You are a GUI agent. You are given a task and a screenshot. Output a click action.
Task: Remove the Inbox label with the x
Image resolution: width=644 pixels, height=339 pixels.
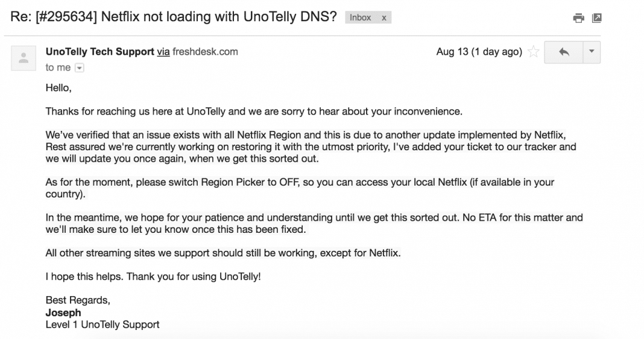click(x=384, y=17)
